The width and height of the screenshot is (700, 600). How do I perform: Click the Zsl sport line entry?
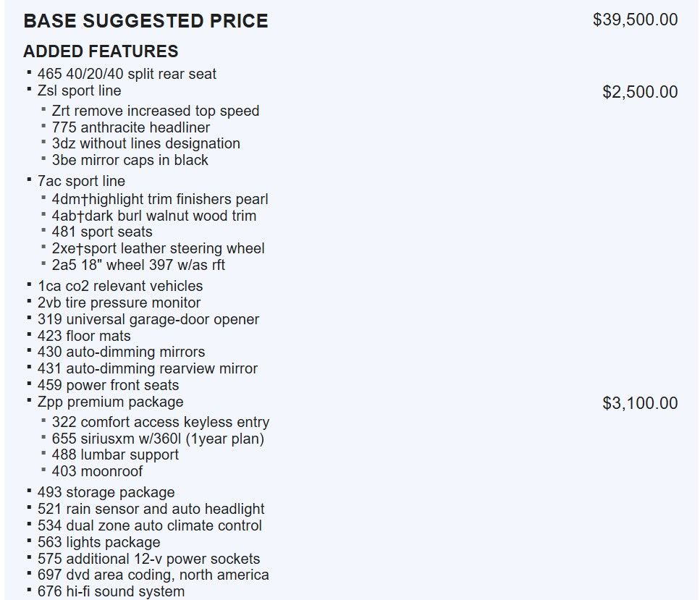click(79, 90)
